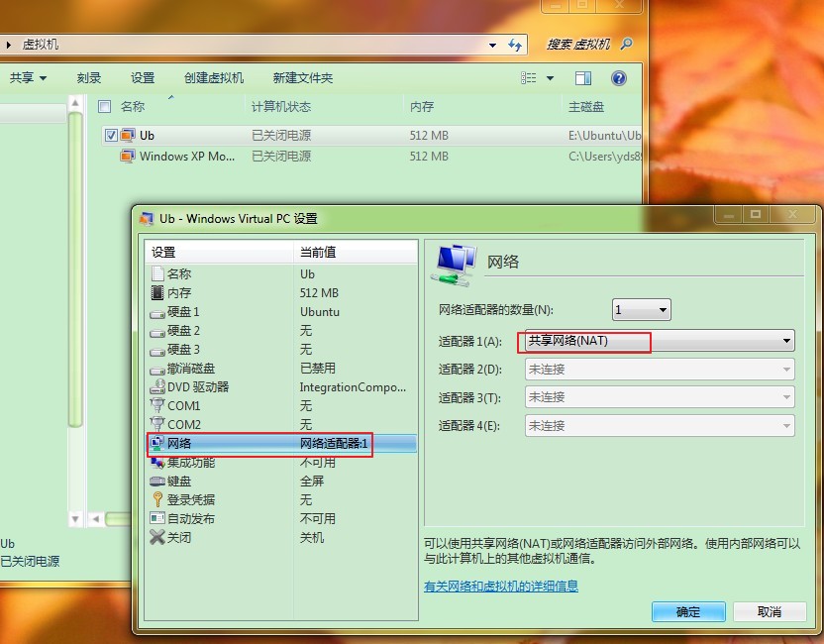824x644 pixels.
Task: Select the 自动发布 settings row
Action: 281,519
